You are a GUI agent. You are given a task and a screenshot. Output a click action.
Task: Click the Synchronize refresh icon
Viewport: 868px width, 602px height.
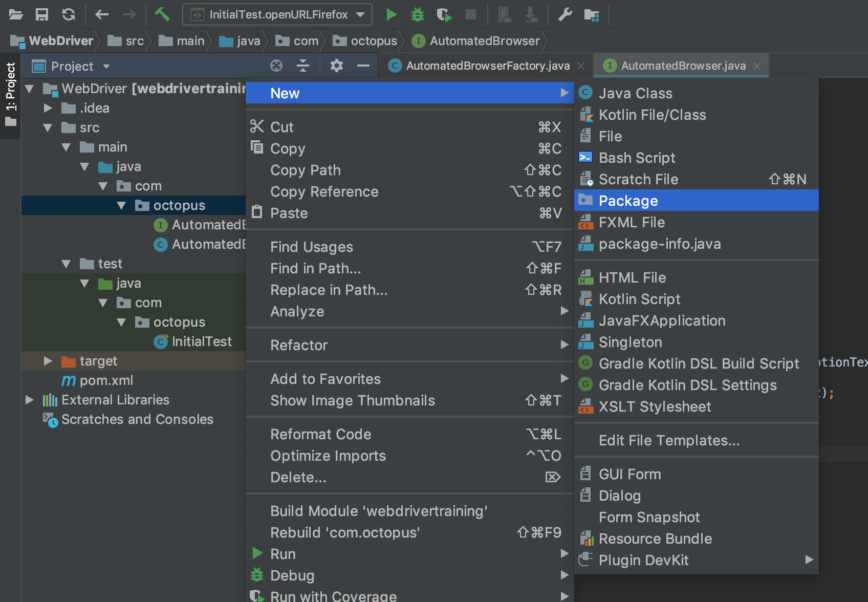click(69, 14)
